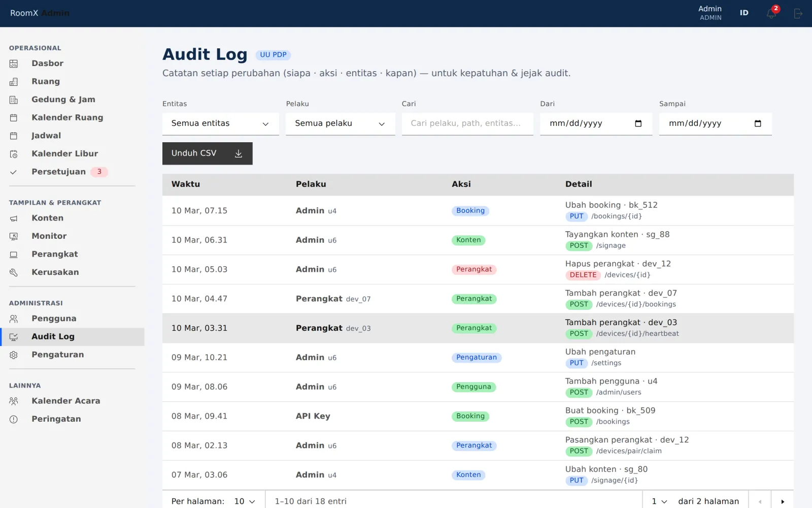This screenshot has width=812, height=508.
Task: Open Pengaturan menu item
Action: (72, 355)
